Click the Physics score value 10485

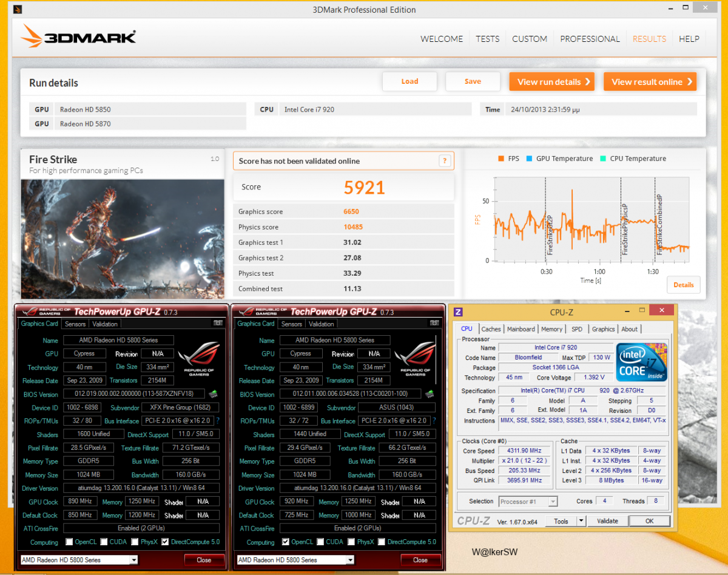click(x=354, y=227)
